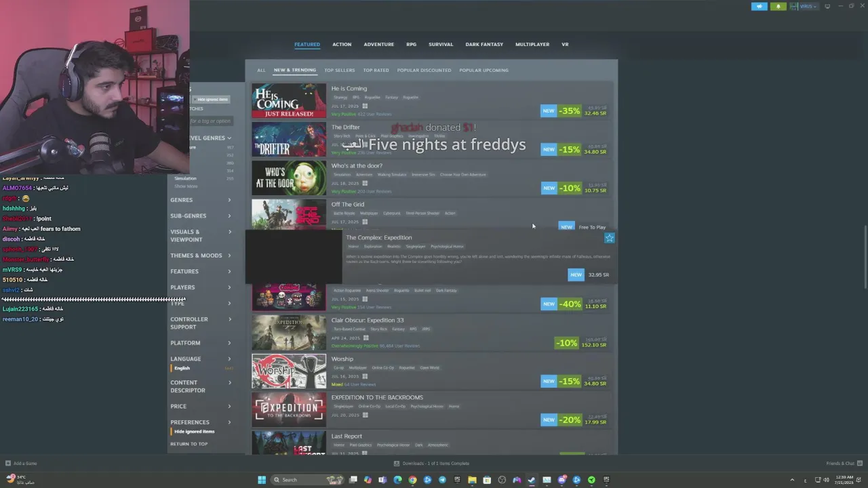Open Microsoft Store taskbar icon
This screenshot has width=868, height=488.
point(487,480)
